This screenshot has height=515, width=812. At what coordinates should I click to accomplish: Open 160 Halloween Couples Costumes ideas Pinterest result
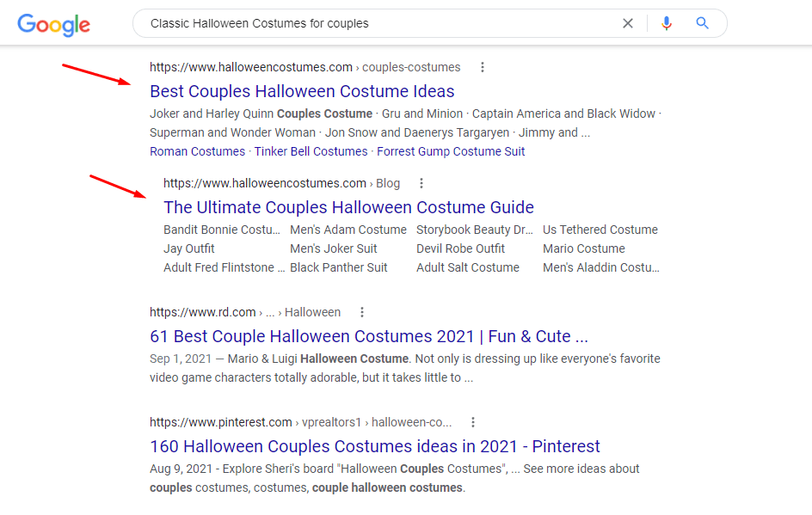coord(375,446)
